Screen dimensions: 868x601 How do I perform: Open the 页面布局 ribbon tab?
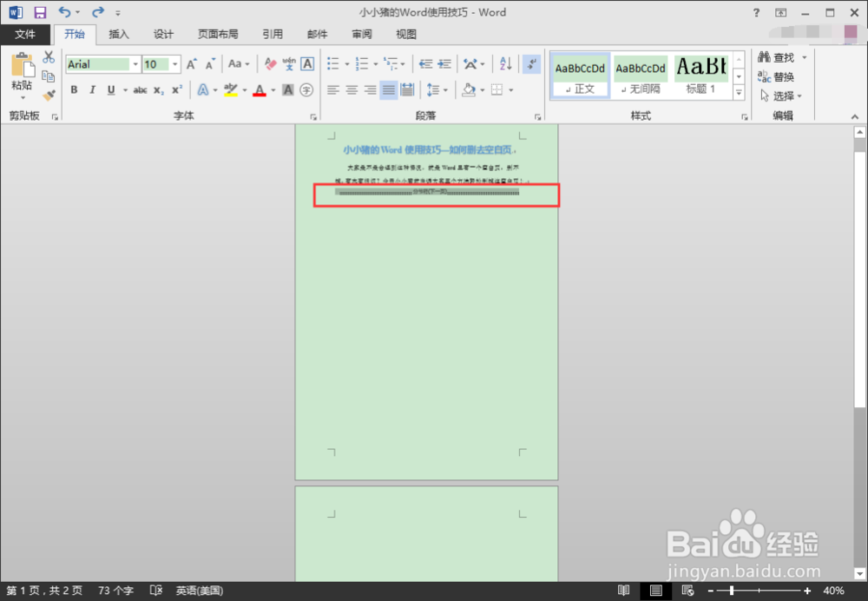click(x=218, y=34)
